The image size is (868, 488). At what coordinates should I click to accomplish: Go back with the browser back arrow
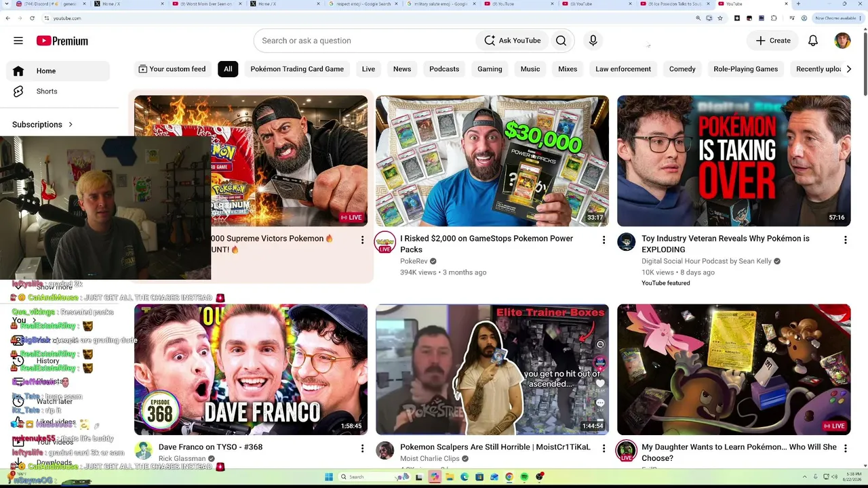(x=7, y=18)
